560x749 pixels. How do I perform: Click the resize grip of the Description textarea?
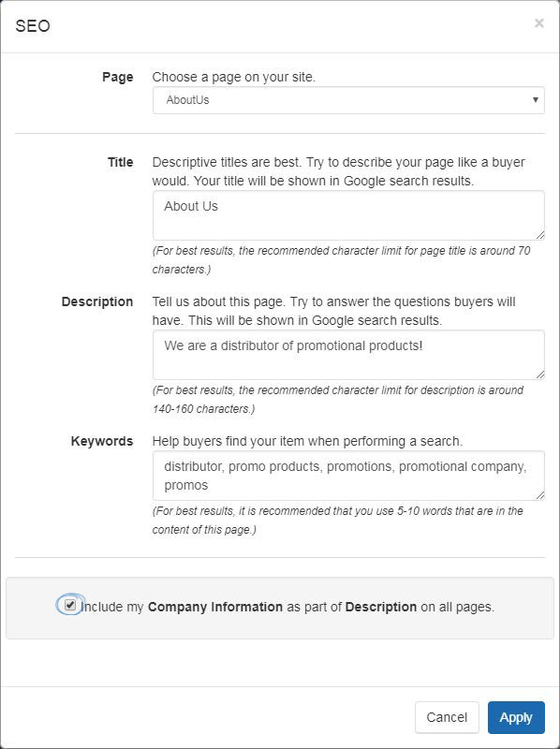540,374
